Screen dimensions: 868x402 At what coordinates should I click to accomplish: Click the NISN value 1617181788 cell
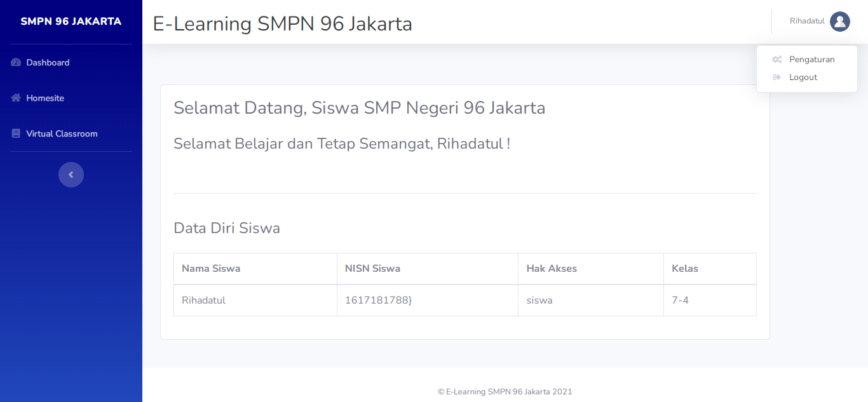click(x=378, y=300)
